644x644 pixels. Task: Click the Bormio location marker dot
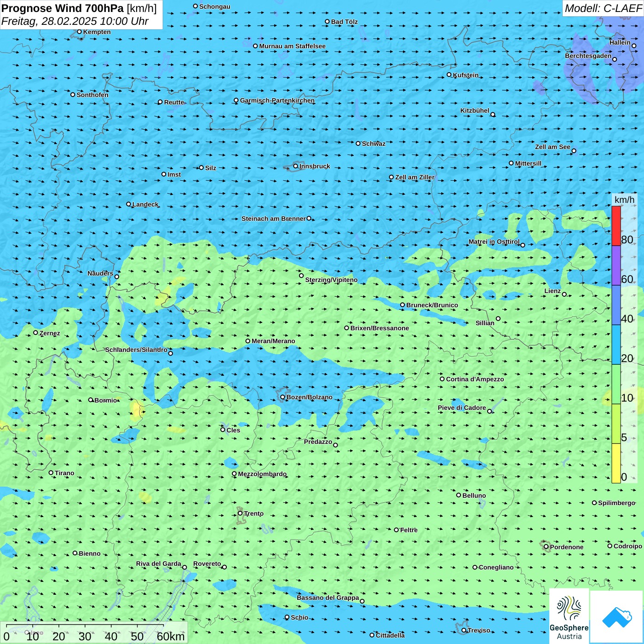(91, 400)
